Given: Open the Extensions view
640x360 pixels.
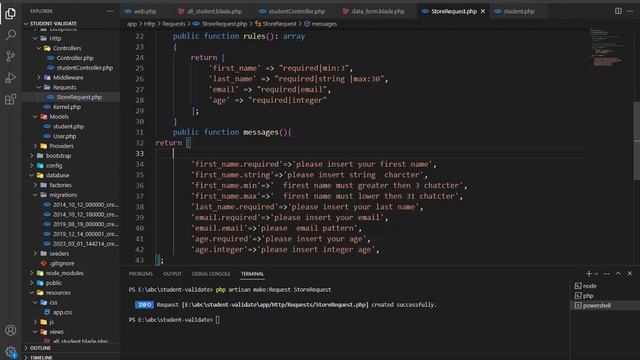Looking at the screenshot, I should [11, 99].
